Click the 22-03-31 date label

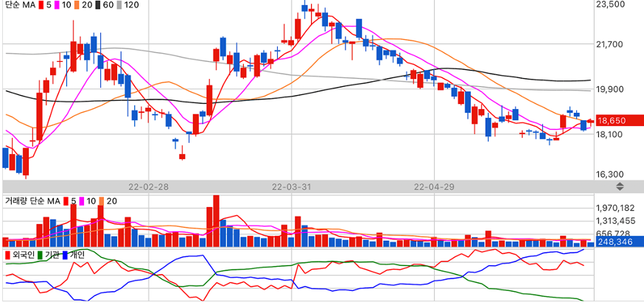(291, 187)
